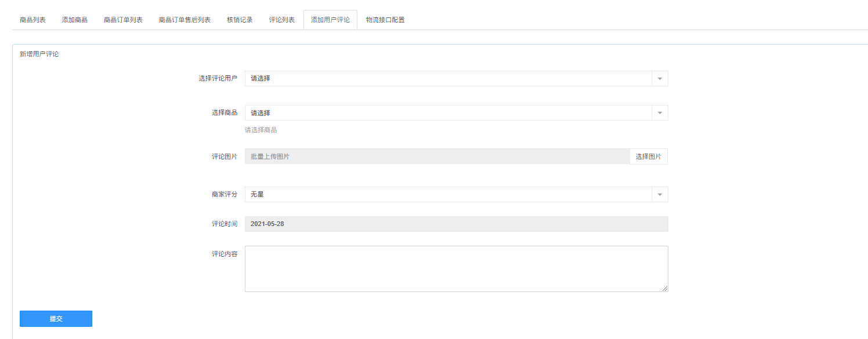Focus the 评论内容 text area

click(456, 269)
